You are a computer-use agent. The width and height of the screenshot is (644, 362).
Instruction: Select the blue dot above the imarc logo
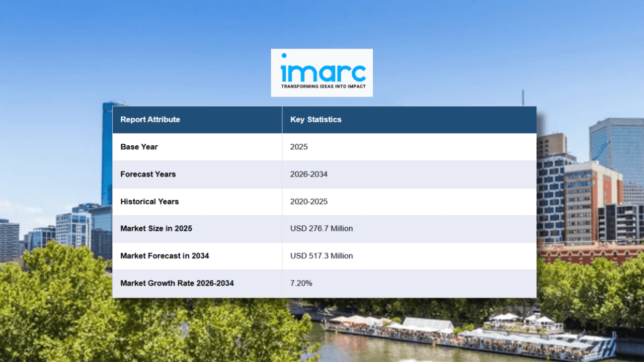click(285, 54)
